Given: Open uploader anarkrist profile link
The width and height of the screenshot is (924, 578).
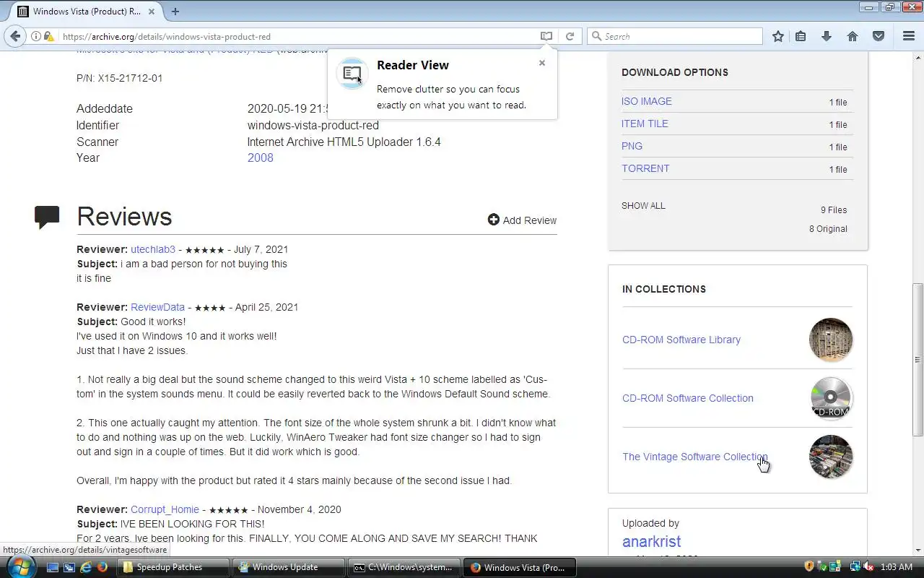Looking at the screenshot, I should pos(651,541).
